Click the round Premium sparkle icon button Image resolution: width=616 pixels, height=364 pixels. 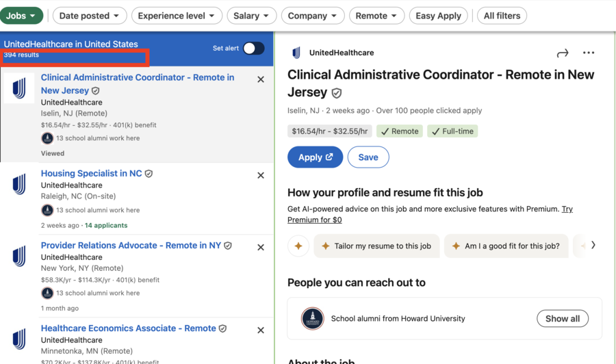(x=298, y=246)
